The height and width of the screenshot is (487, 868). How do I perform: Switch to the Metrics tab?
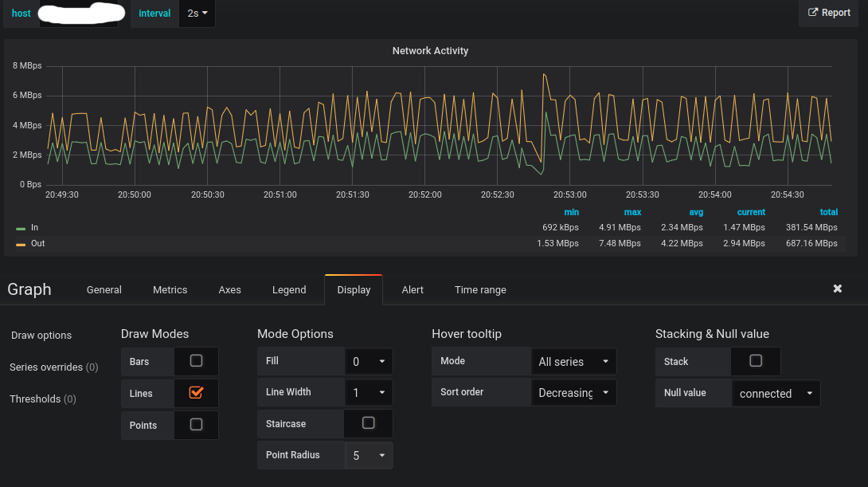170,290
